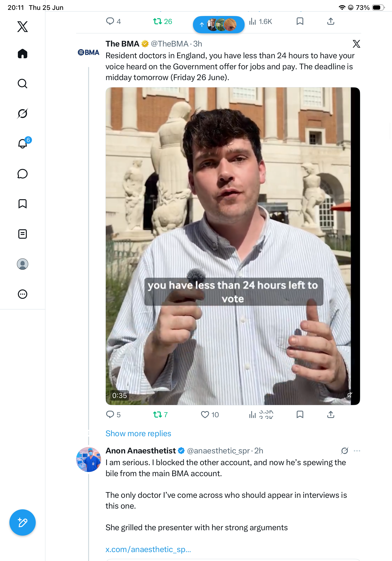Open three-dot menu on Anon Anaesthetist reply

tap(357, 451)
